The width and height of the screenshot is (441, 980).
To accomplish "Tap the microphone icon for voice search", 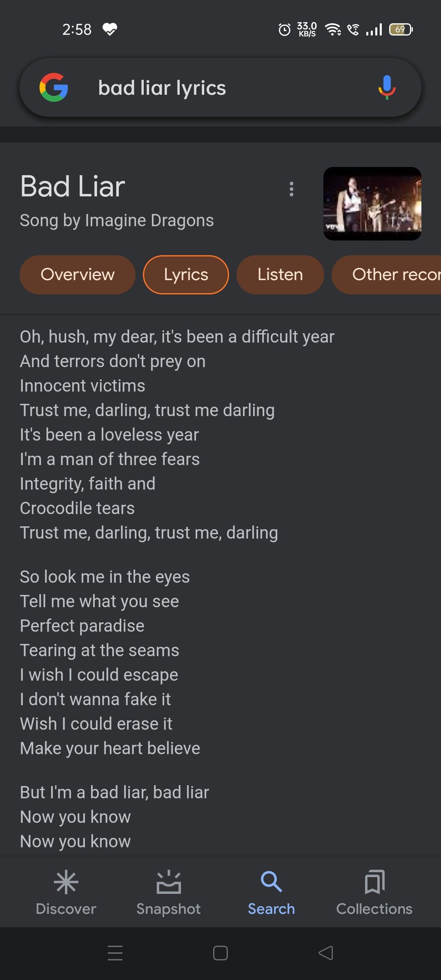I will pyautogui.click(x=385, y=87).
